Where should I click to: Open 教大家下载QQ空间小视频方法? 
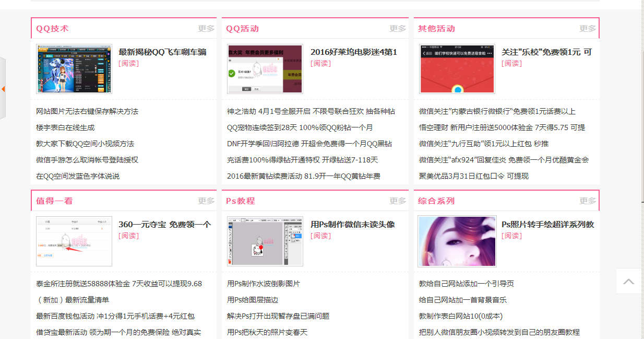[85, 144]
